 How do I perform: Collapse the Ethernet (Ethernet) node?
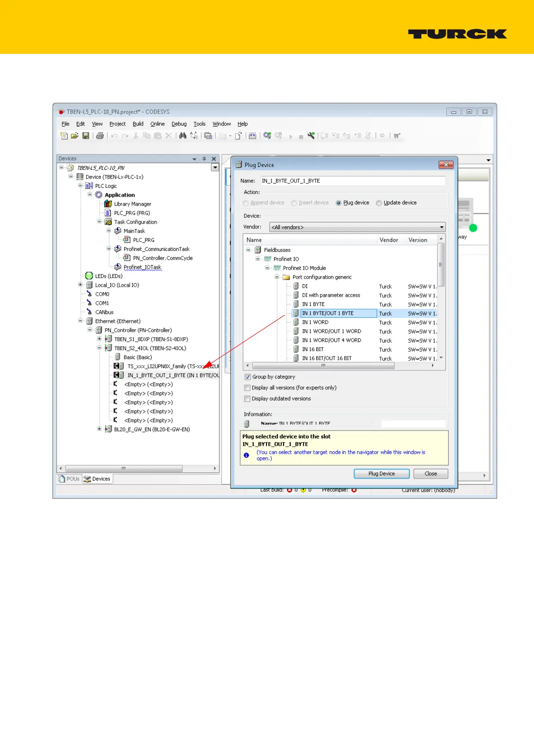(80, 321)
